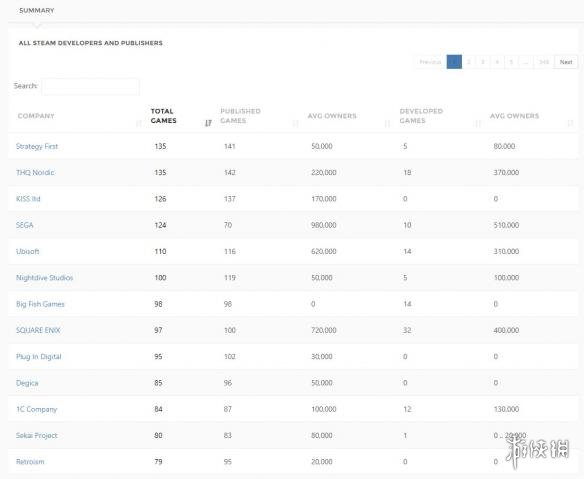Jump to page 2 in pagination
Viewport: 584px width, 479px height.
[x=469, y=62]
